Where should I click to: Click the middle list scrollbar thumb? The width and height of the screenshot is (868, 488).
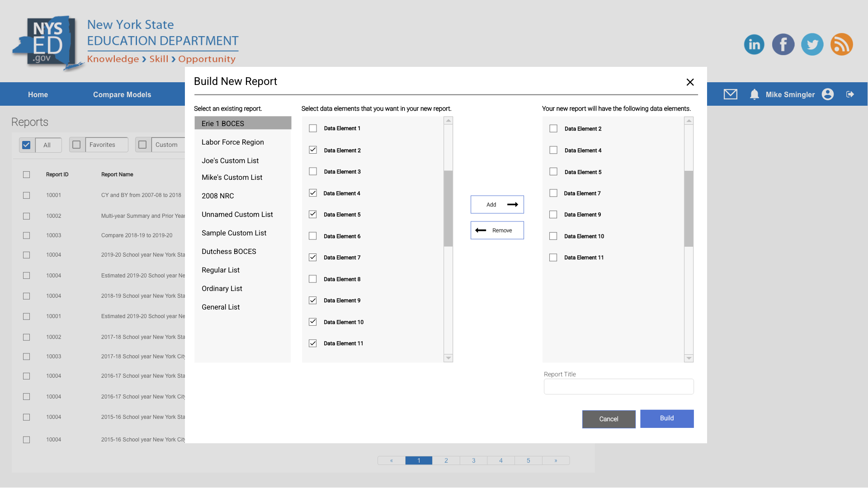pos(448,208)
